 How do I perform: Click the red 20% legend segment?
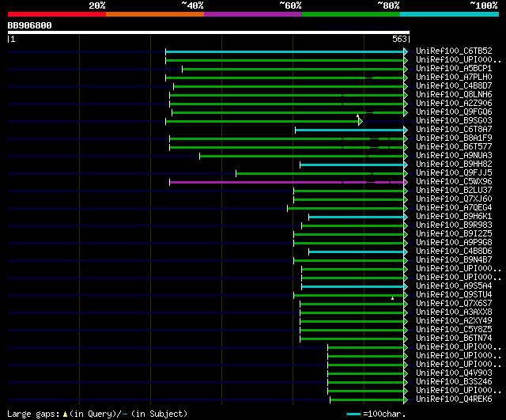[57, 14]
